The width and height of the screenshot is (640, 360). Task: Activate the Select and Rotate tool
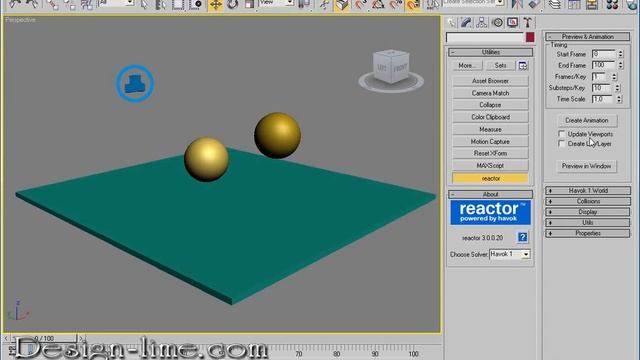pos(233,5)
